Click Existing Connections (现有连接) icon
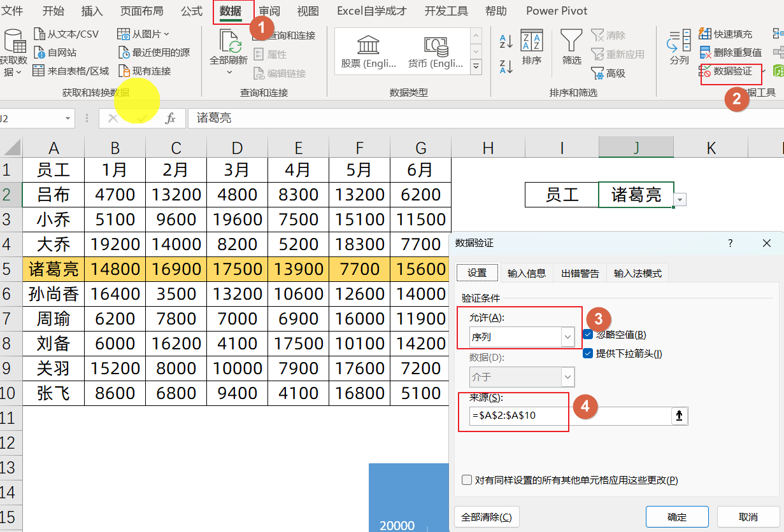Image resolution: width=784 pixels, height=532 pixels. coord(124,71)
